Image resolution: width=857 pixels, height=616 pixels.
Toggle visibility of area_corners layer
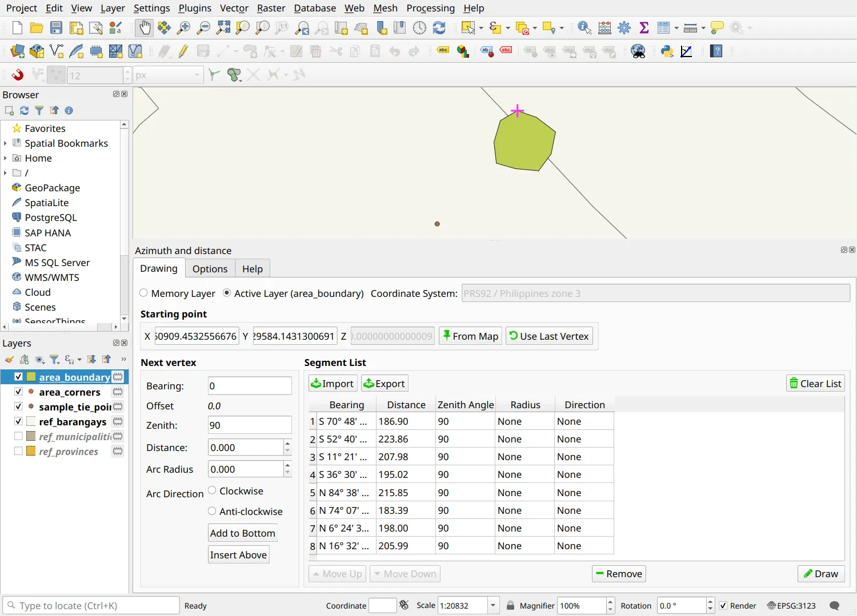click(18, 392)
